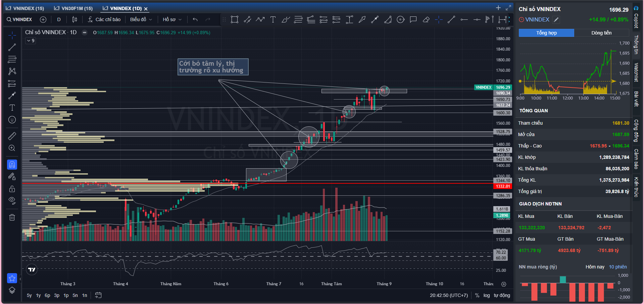This screenshot has width=644, height=305.
Task: Select the Tổng hợp tab
Action: pyautogui.click(x=546, y=33)
